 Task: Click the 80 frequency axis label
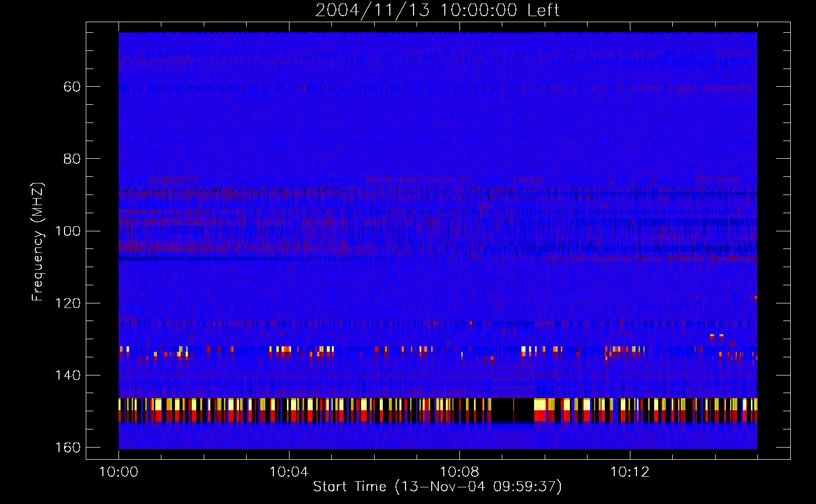tap(72, 159)
